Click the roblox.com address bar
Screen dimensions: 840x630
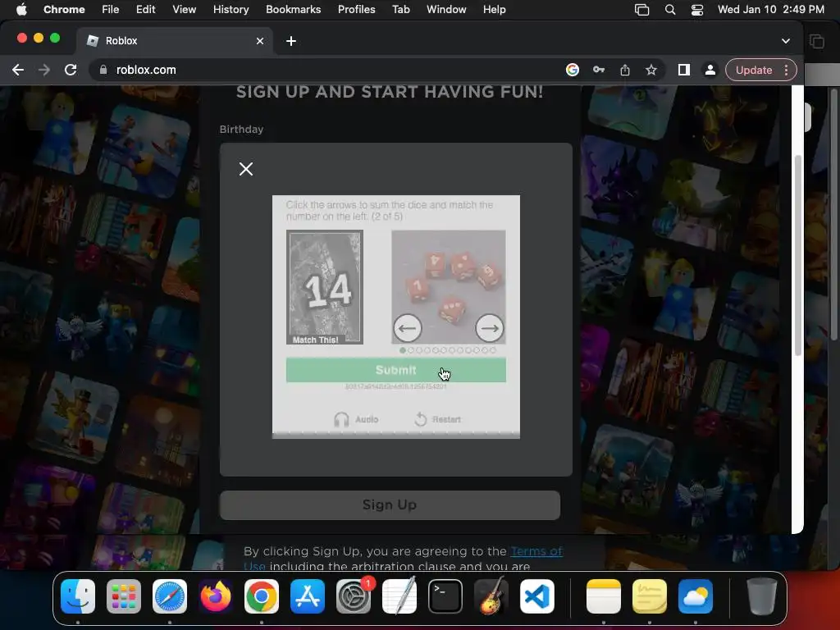coord(332,71)
